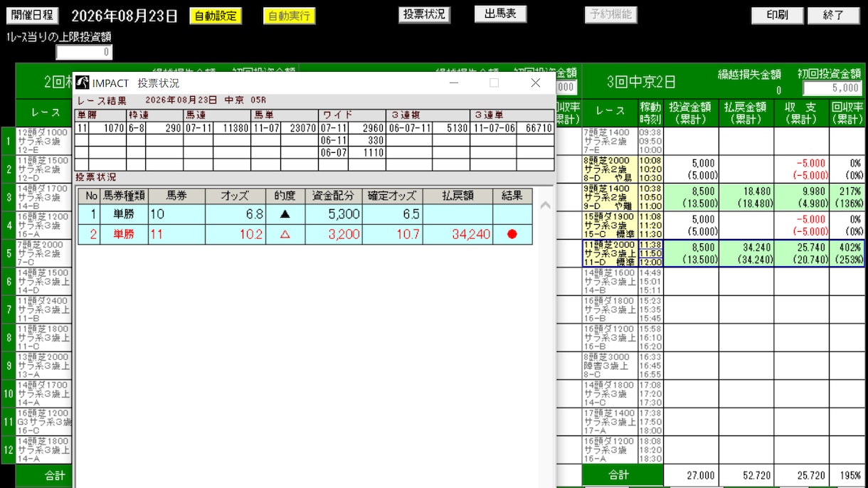868x488 pixels.
Task: Click the IMPACT window title icon
Action: (x=83, y=83)
